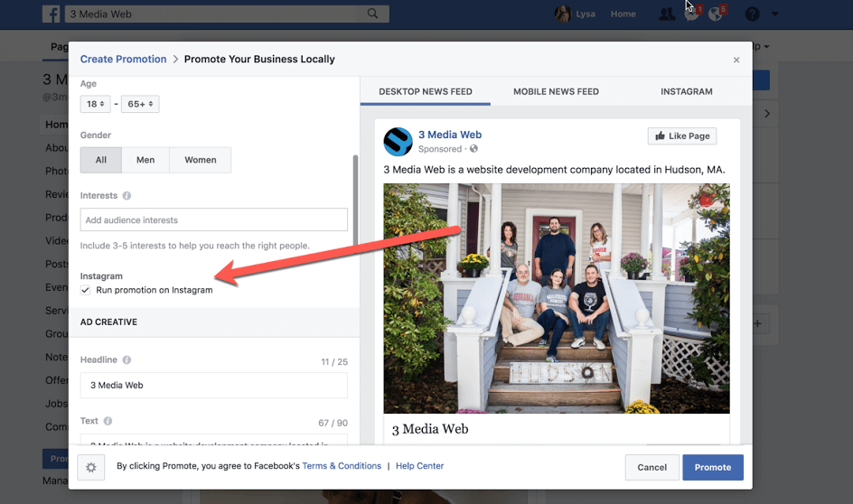The height and width of the screenshot is (504, 853).
Task: Click Lysa profile name in top bar
Action: pyautogui.click(x=586, y=14)
